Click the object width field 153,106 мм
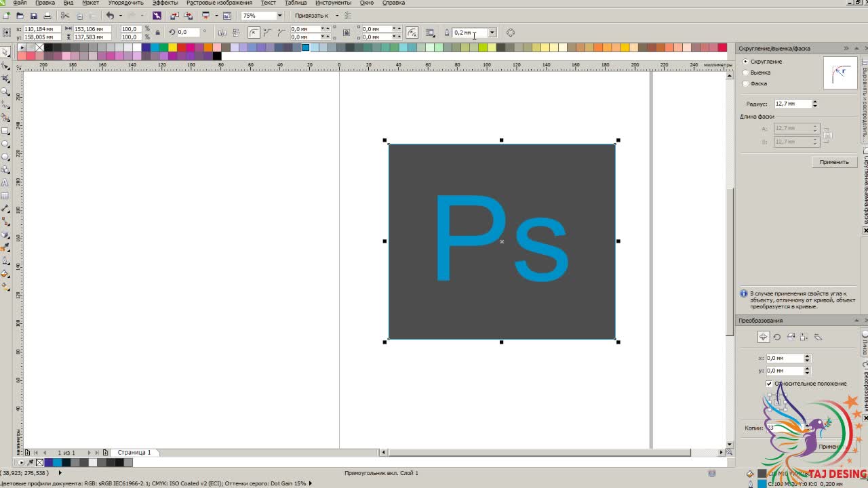The height and width of the screenshot is (488, 868). 92,29
